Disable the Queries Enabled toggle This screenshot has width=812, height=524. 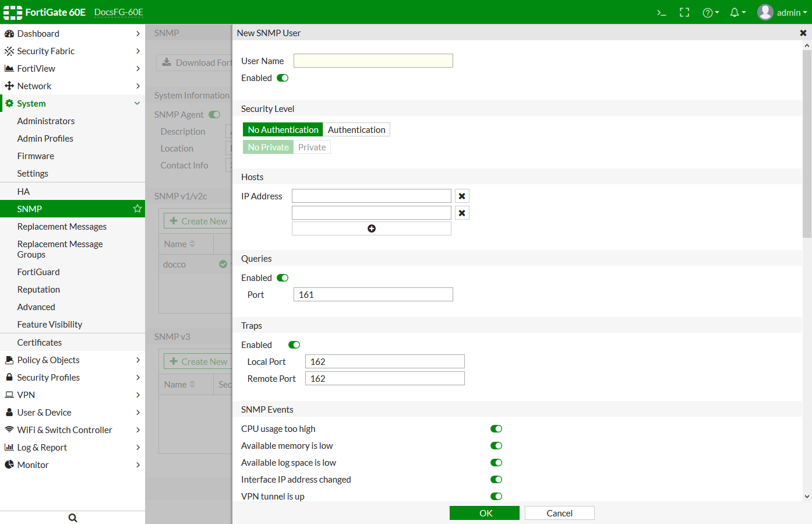pos(283,278)
